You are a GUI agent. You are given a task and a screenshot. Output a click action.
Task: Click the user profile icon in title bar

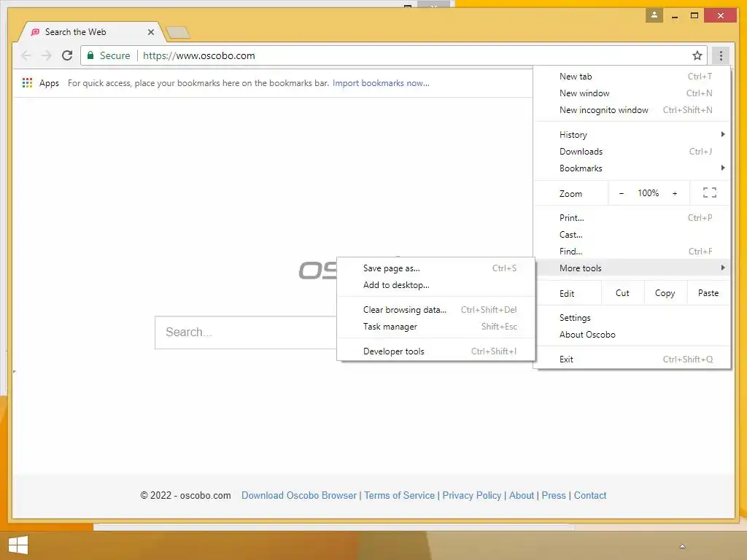tap(654, 15)
